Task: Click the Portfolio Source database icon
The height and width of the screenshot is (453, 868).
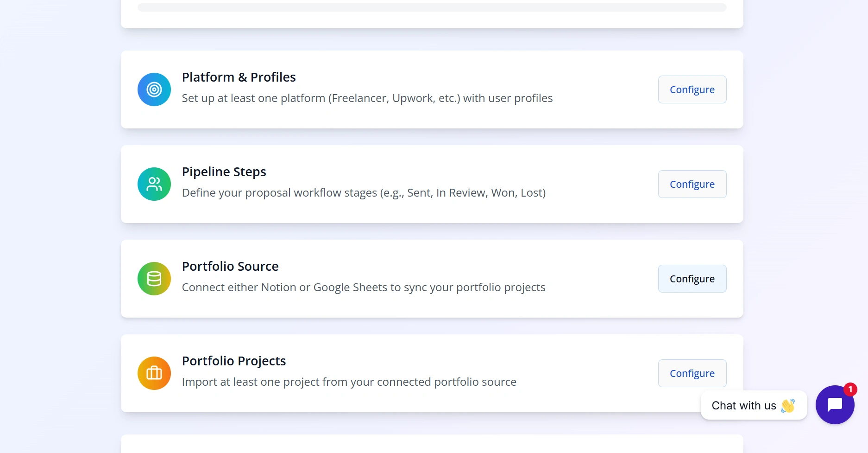Action: 154,279
